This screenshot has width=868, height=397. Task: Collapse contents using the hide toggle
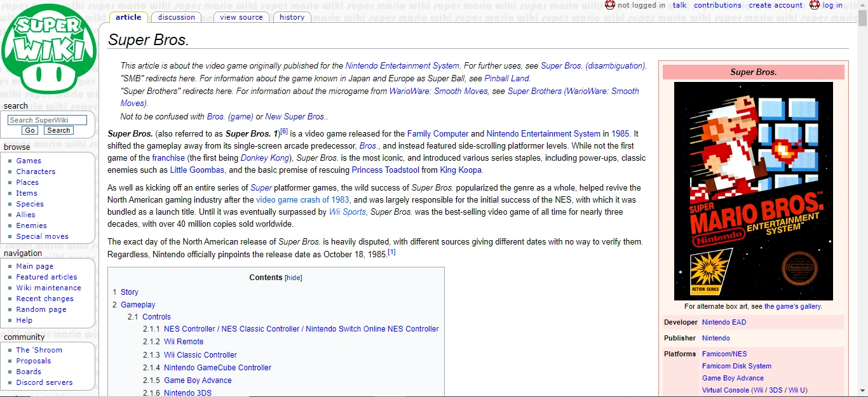(x=294, y=278)
